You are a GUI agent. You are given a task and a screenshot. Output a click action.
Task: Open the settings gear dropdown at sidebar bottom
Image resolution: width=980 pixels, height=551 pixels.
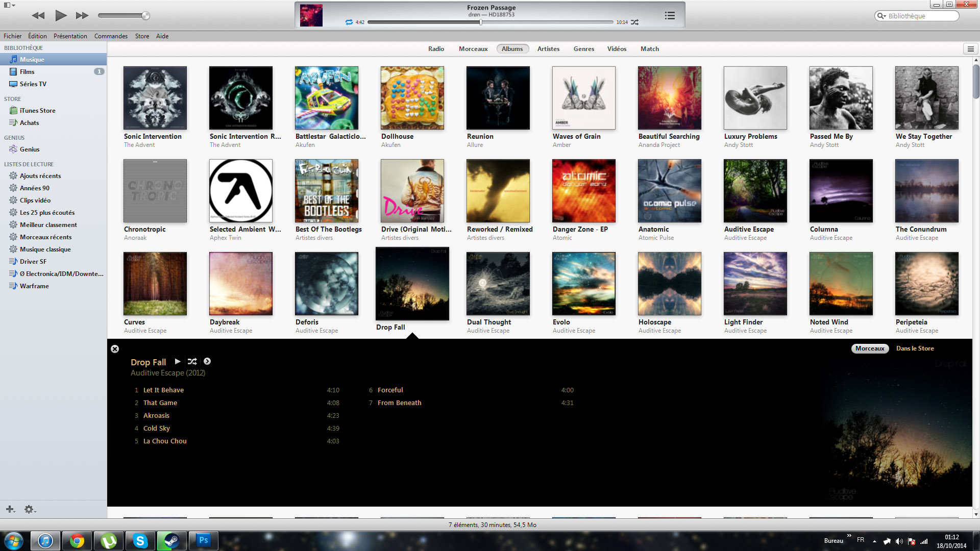pos(30,509)
